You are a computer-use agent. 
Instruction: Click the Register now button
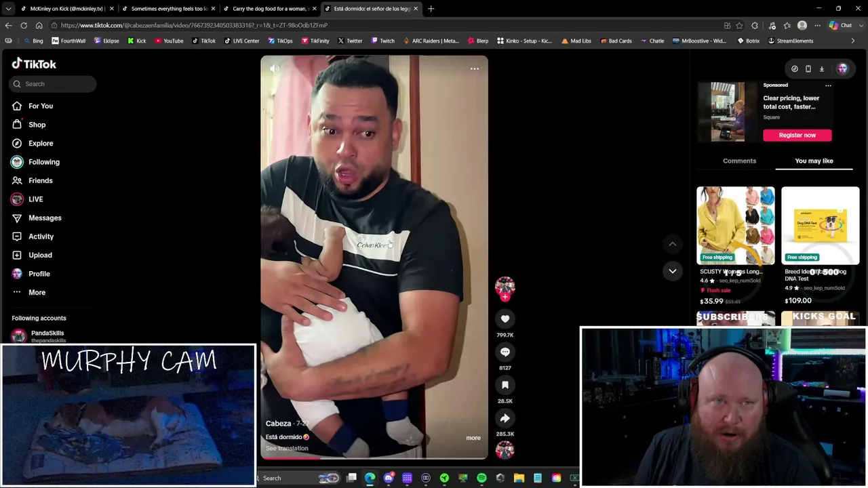coord(797,135)
